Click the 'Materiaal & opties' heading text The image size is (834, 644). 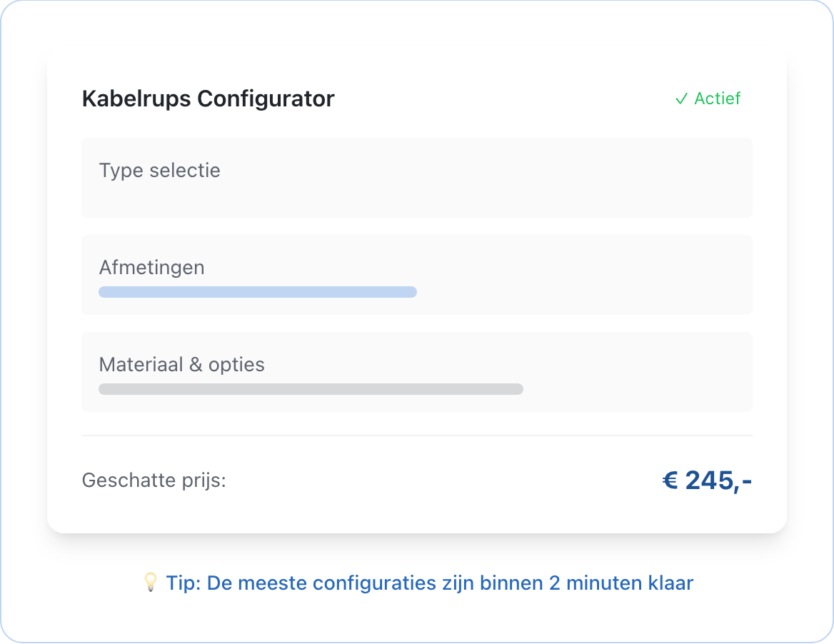[181, 365]
